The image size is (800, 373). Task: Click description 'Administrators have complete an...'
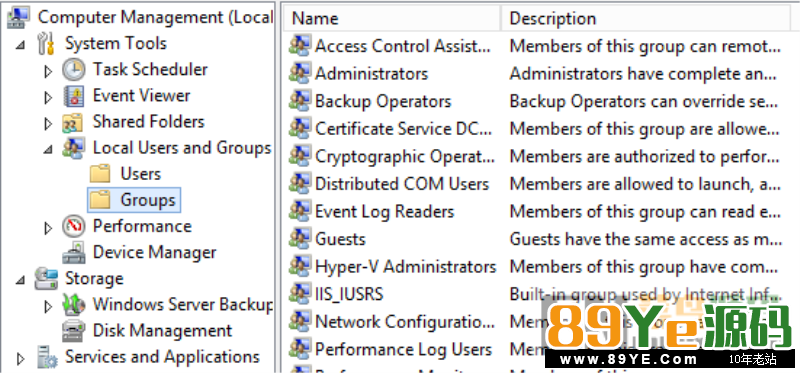643,73
